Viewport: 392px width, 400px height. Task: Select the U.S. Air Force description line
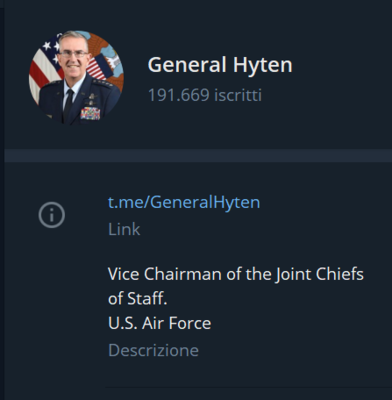click(x=160, y=323)
